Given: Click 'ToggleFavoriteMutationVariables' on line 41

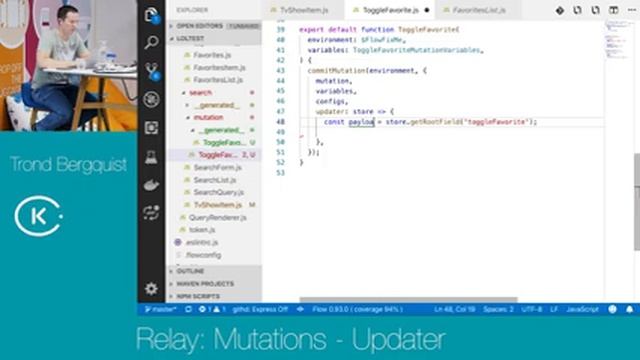Looking at the screenshot, I should 416,50.
